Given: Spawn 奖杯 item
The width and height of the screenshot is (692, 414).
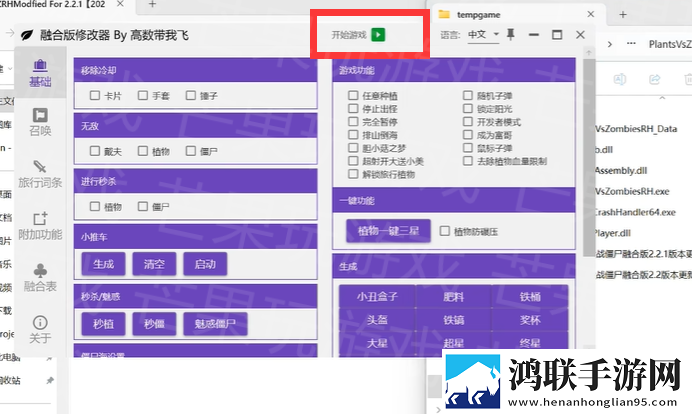Looking at the screenshot, I should coord(530,320).
